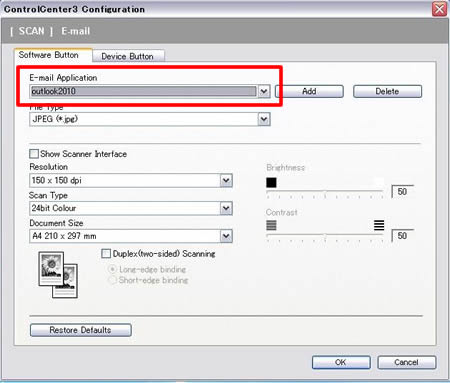The height and width of the screenshot is (383, 450).
Task: Click Restore Defaults button
Action: point(81,330)
